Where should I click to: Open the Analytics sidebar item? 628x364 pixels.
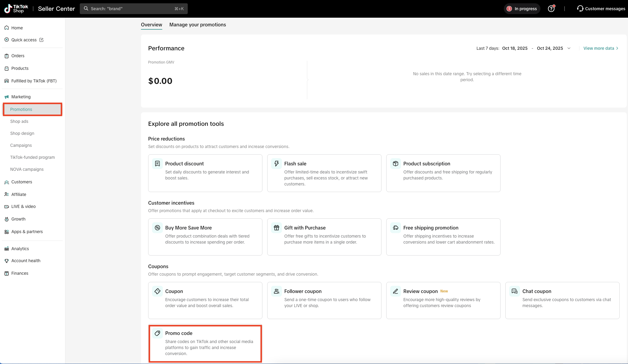pyautogui.click(x=20, y=249)
